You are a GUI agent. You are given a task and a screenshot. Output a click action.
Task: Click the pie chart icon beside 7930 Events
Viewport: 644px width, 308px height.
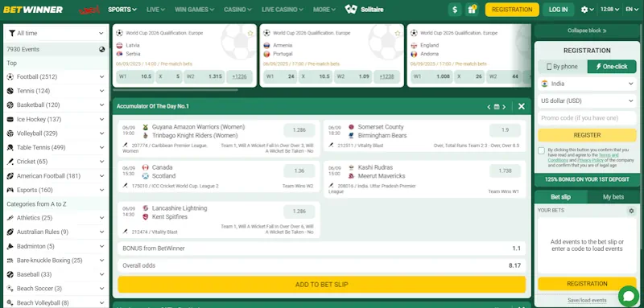tap(102, 49)
